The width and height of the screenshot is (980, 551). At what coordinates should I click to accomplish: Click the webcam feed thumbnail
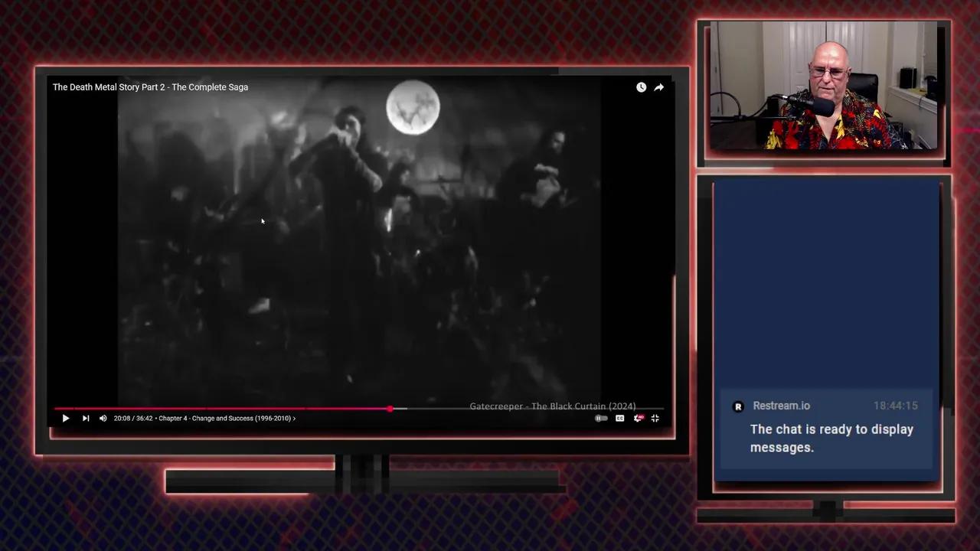[825, 85]
